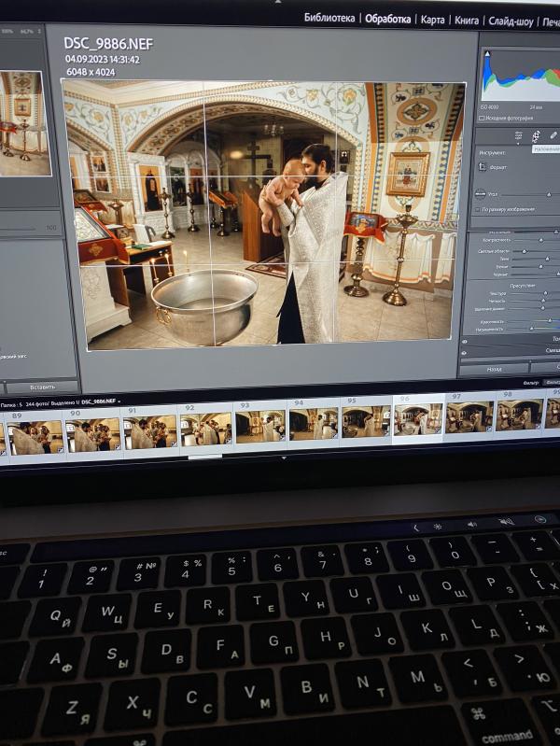Check the По размеру изображения option
Screen dimensions: 560x746
[478, 209]
